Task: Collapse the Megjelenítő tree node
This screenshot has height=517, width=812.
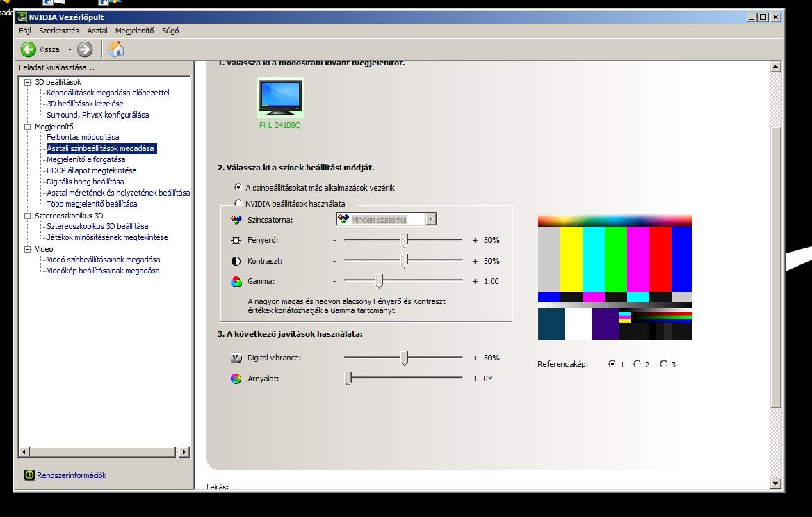Action: point(27,127)
